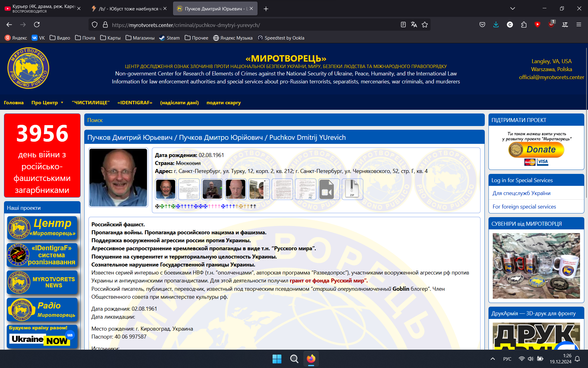Click the URL address bar field
This screenshot has width=588, height=368.
pos(251,25)
